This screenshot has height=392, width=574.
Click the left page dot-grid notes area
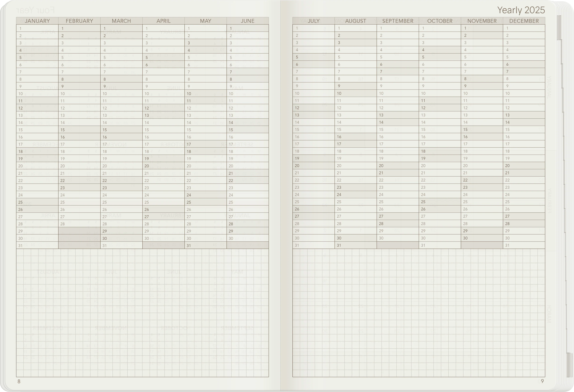coord(142,313)
